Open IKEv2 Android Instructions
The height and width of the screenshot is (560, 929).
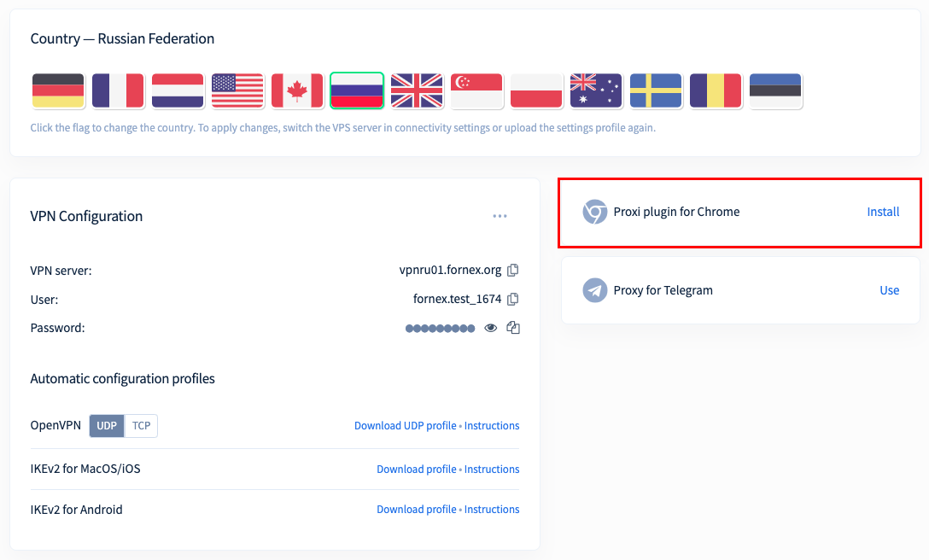pos(492,509)
